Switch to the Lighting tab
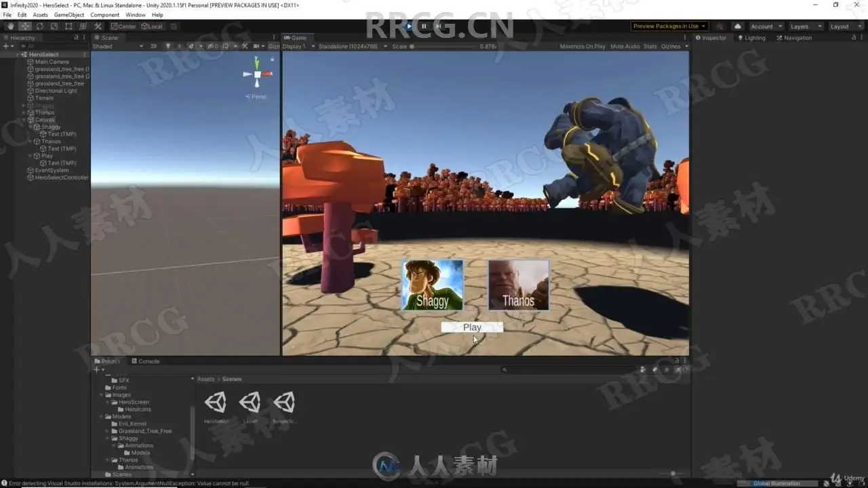 pos(751,38)
